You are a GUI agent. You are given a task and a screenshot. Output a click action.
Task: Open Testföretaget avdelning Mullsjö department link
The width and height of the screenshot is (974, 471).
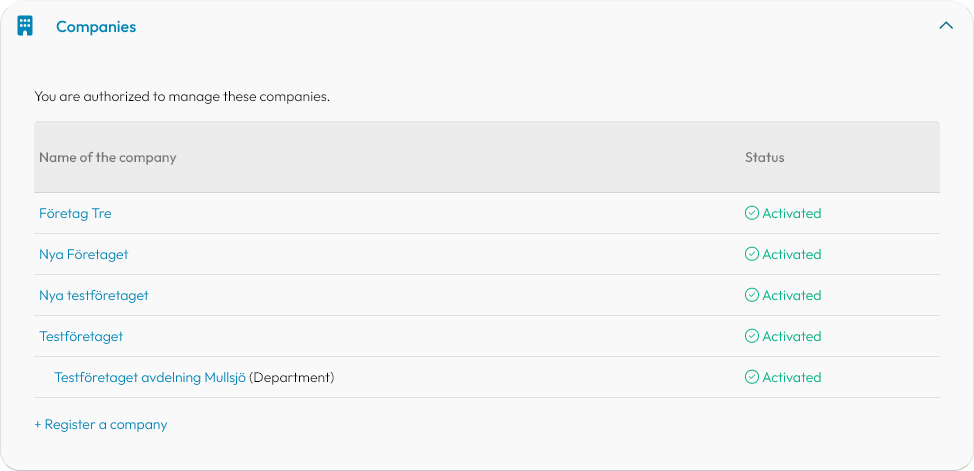pos(150,377)
